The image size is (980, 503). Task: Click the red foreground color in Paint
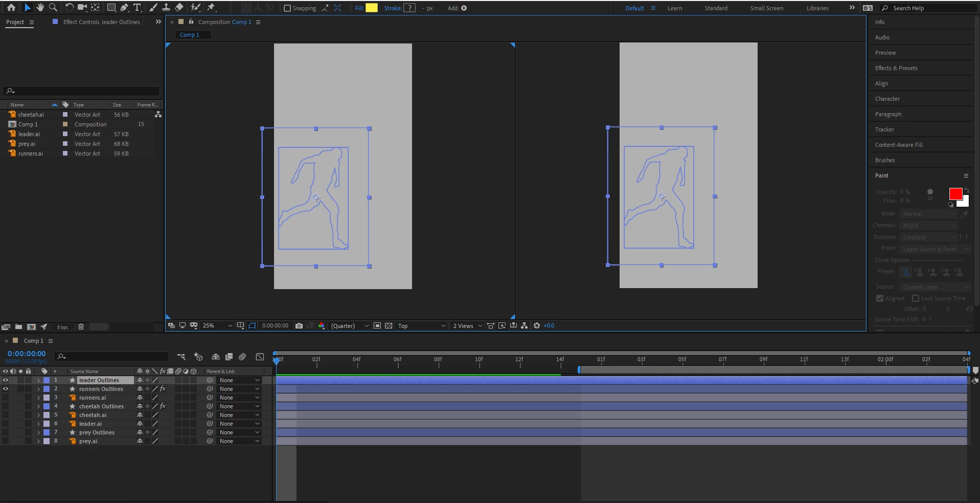pyautogui.click(x=955, y=194)
